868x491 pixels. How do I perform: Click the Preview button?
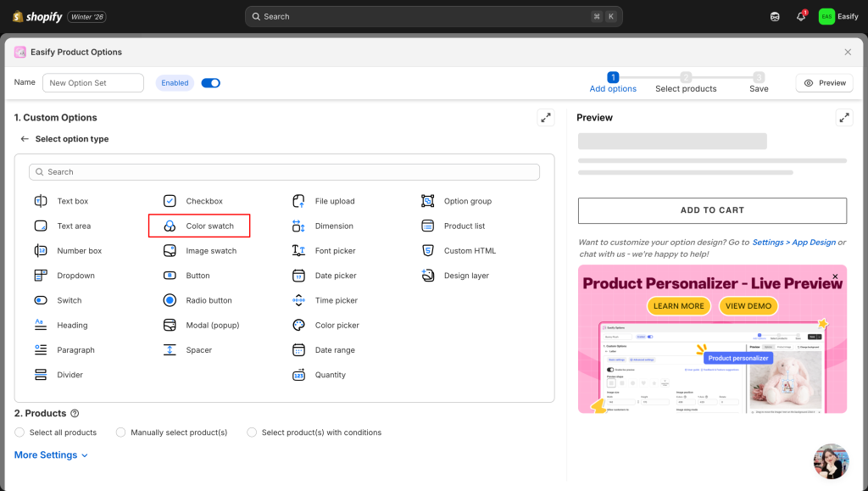(x=824, y=83)
